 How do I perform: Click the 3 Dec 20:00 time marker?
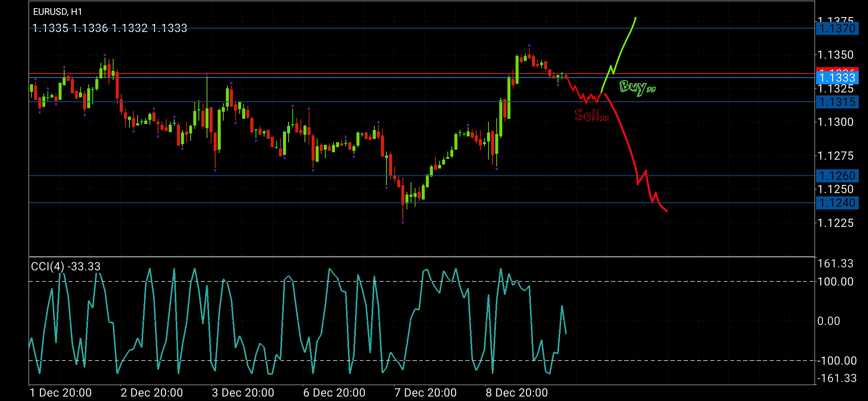(x=243, y=392)
